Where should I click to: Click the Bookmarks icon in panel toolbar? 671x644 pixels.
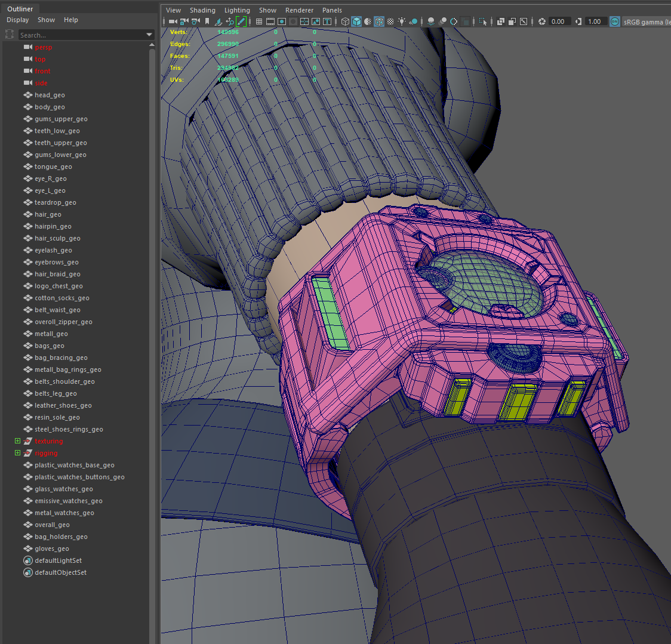pyautogui.click(x=207, y=21)
